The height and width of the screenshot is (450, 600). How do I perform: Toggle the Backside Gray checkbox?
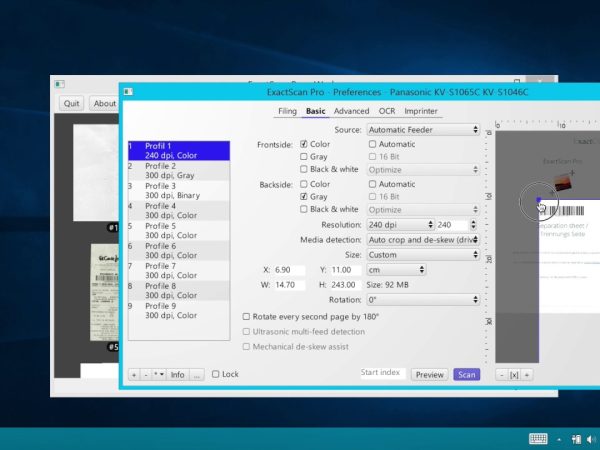coord(304,197)
